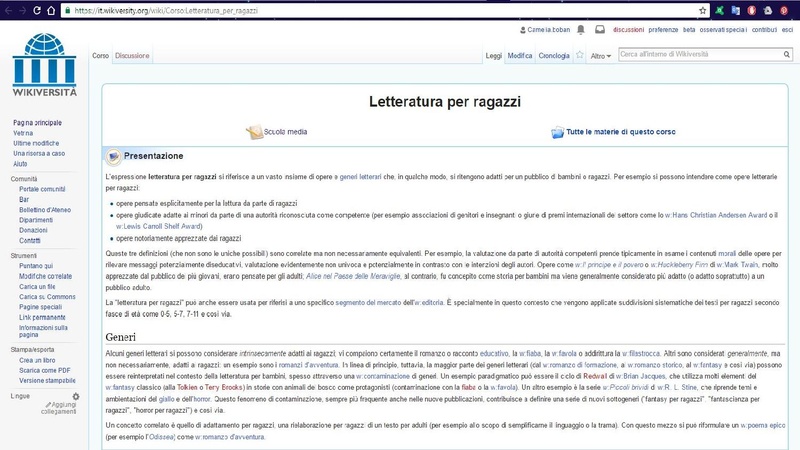Go to Pagina principale in sidebar
800x450 pixels.
[x=37, y=122]
